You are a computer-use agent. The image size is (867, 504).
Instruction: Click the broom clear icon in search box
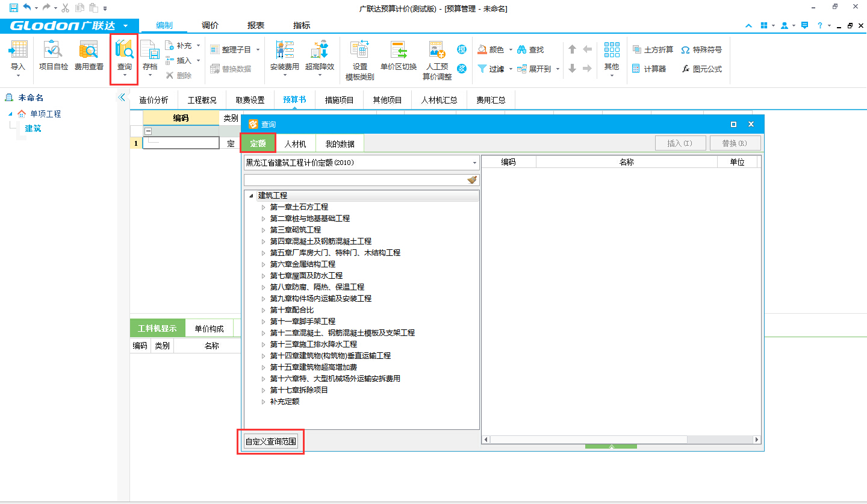click(472, 180)
